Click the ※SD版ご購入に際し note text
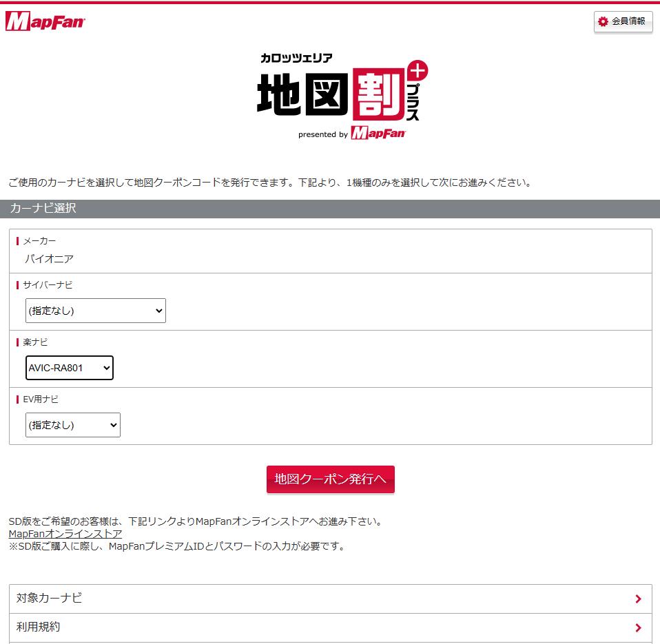The height and width of the screenshot is (644, 660). pyautogui.click(x=178, y=546)
